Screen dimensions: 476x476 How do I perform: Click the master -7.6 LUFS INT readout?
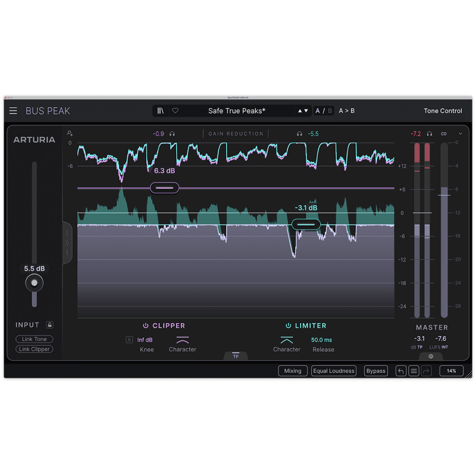point(441,339)
